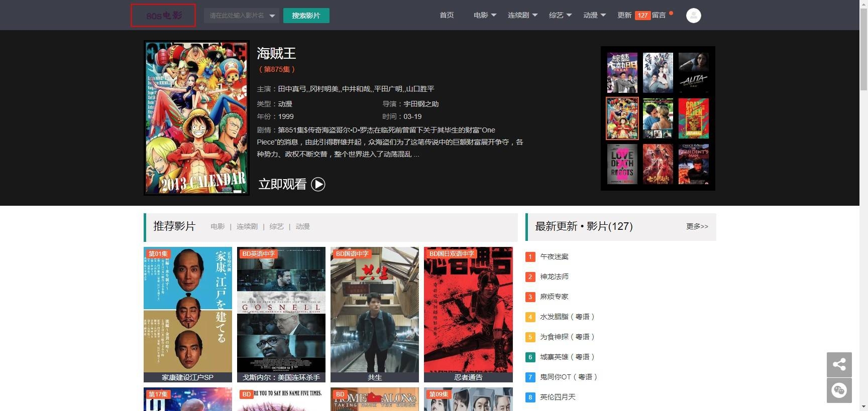This screenshot has width=868, height=411.
Task: Switch recommended filter to 电影 tab
Action: coord(218,227)
